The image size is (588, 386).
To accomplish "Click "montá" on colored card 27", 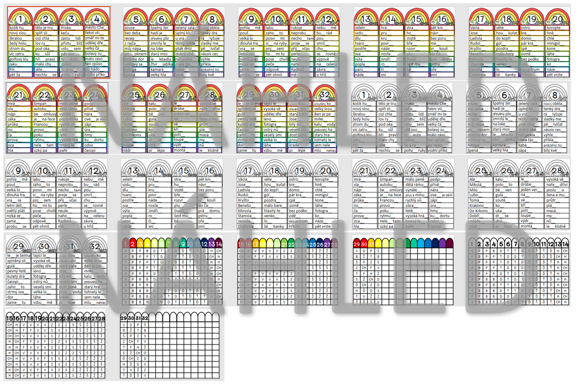I will pyautogui.click(x=180, y=150).
